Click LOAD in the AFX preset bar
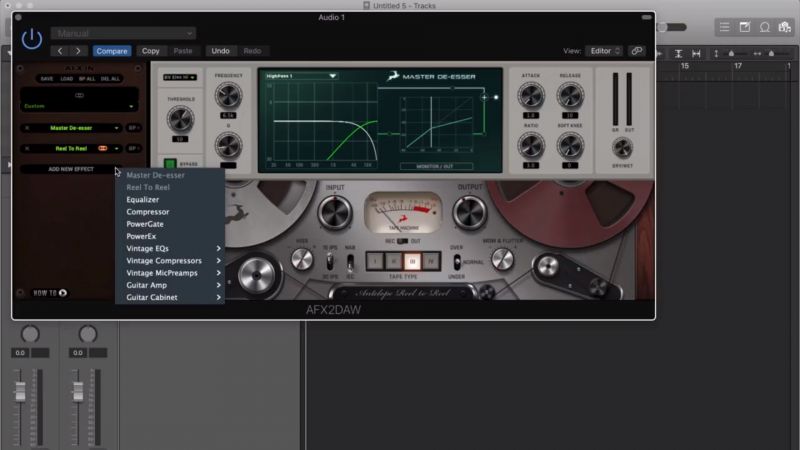 67,79
